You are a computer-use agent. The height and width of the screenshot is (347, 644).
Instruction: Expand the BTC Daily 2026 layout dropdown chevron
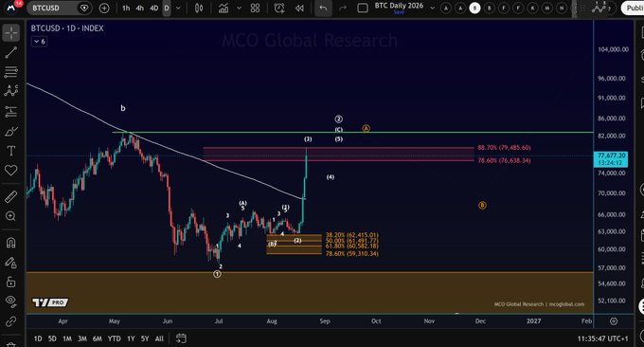pos(432,8)
